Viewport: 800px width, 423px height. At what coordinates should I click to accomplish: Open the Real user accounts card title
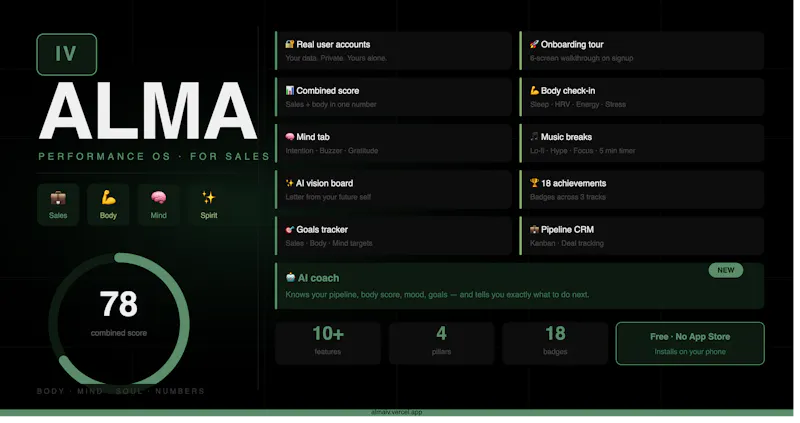tap(333, 44)
